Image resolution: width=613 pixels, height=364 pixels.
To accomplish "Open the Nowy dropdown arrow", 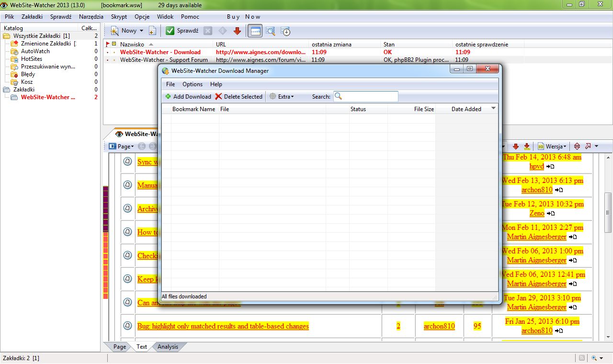I will pos(141,31).
